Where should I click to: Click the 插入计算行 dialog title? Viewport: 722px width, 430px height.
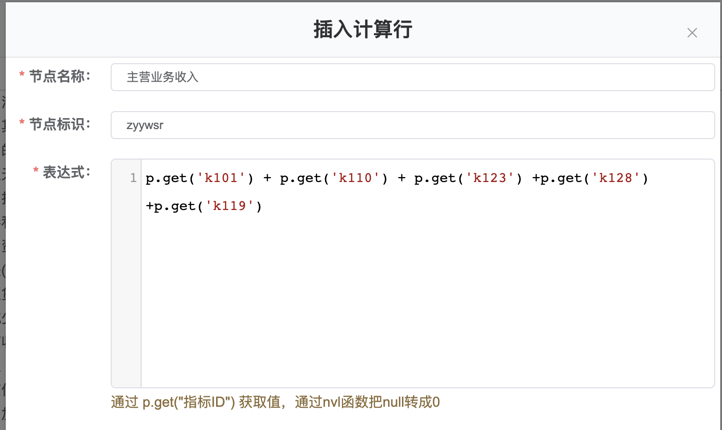point(362,30)
